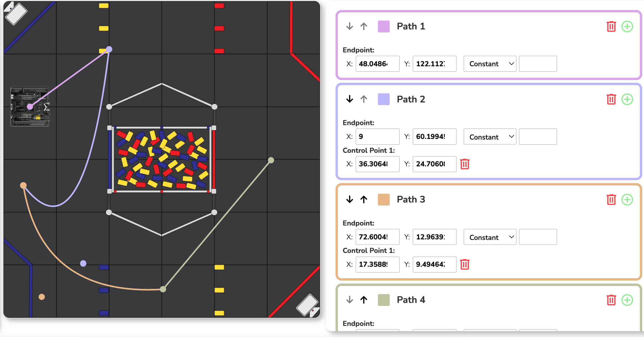The image size is (644, 338).
Task: Open Path 1 Constant heading dropdown
Action: click(x=490, y=64)
